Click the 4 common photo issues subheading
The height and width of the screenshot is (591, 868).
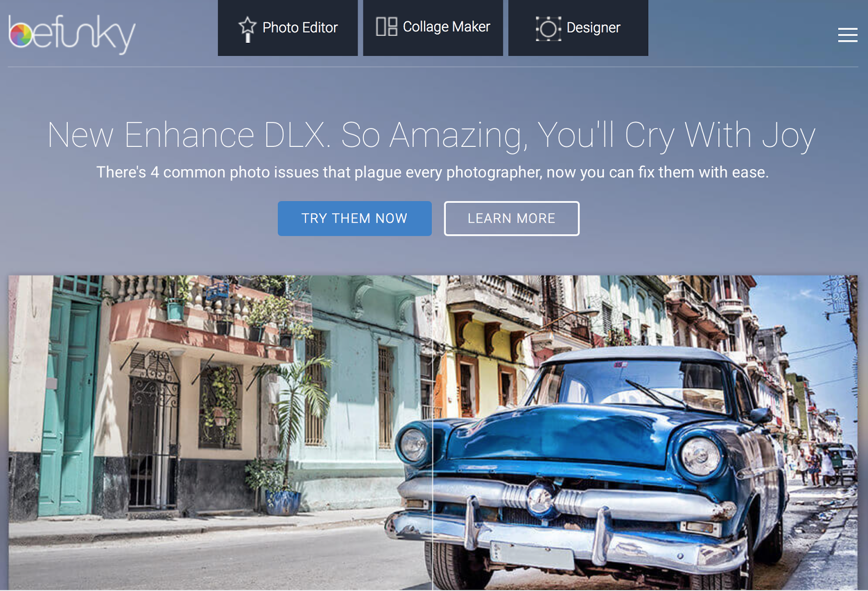point(432,172)
